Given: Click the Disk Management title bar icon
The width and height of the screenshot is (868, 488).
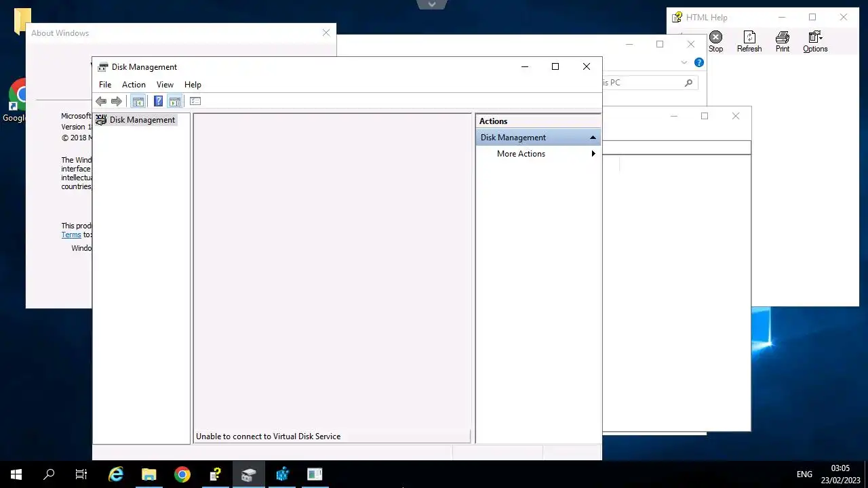Looking at the screenshot, I should coord(102,66).
